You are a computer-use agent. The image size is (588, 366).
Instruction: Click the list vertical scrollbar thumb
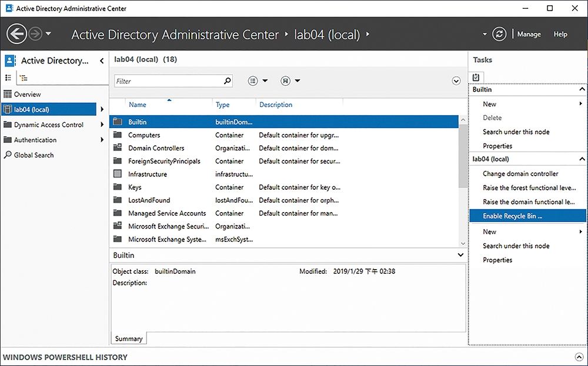463,156
